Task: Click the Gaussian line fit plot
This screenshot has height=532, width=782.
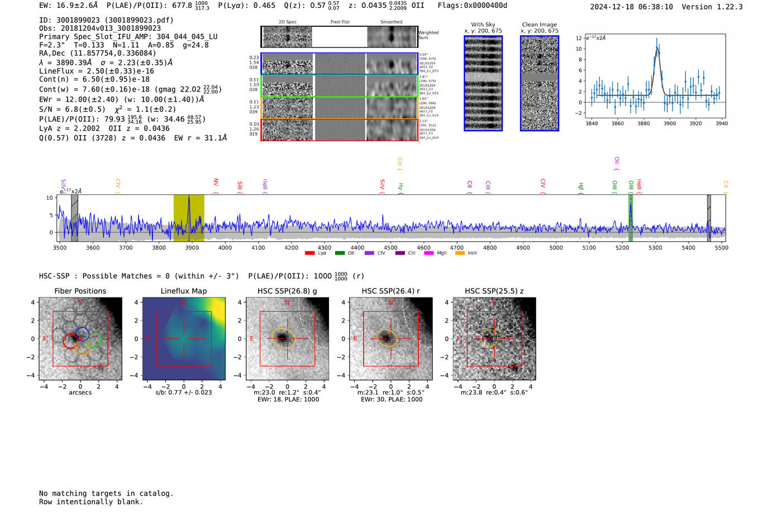Action: pyautogui.click(x=655, y=76)
